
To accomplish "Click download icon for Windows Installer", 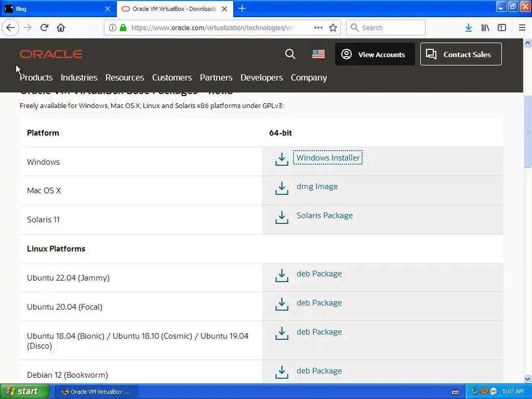I will point(282,159).
